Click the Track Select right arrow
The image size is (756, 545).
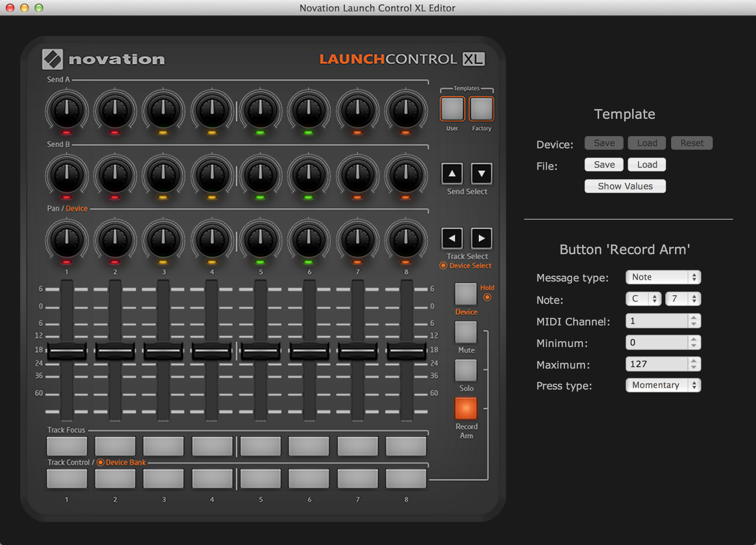(x=481, y=239)
